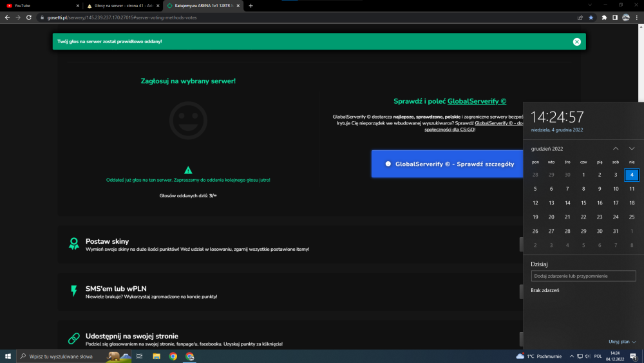The height and width of the screenshot is (363, 644).
Task: Open the extensions puzzle icon
Action: tap(604, 17)
